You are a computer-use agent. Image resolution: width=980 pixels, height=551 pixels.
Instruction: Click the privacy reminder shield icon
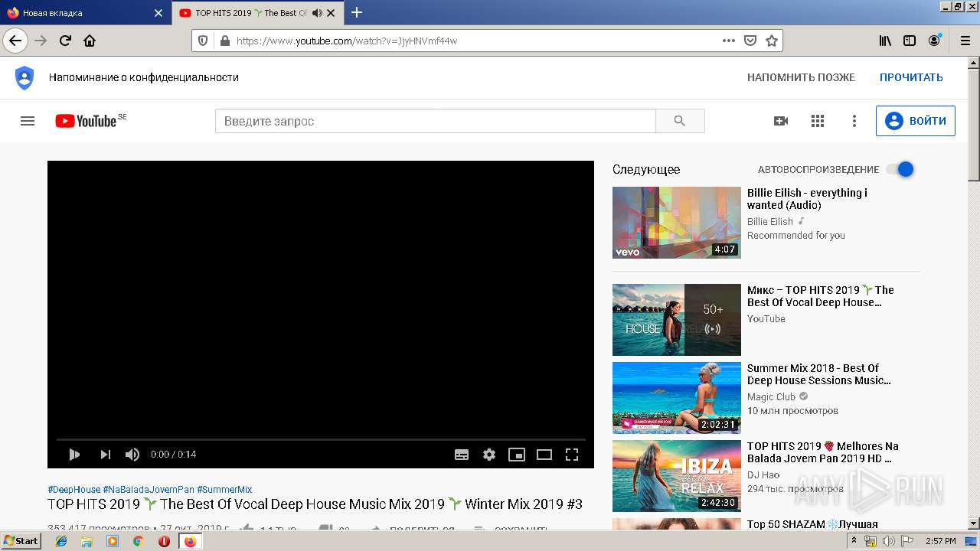pyautogui.click(x=24, y=77)
